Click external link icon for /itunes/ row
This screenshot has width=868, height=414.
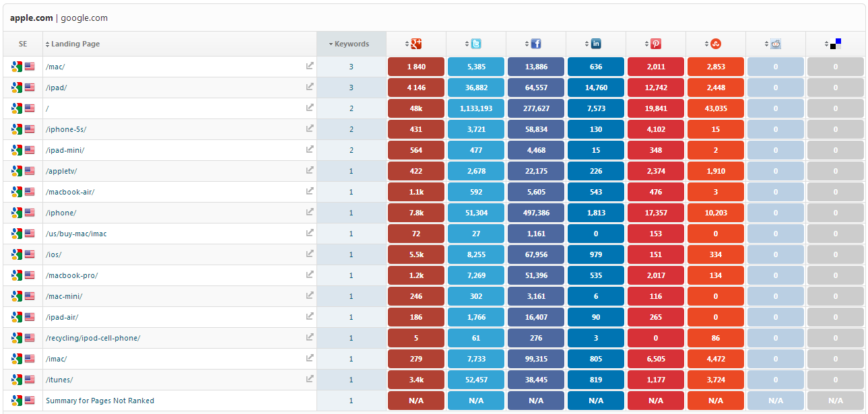coord(310,379)
